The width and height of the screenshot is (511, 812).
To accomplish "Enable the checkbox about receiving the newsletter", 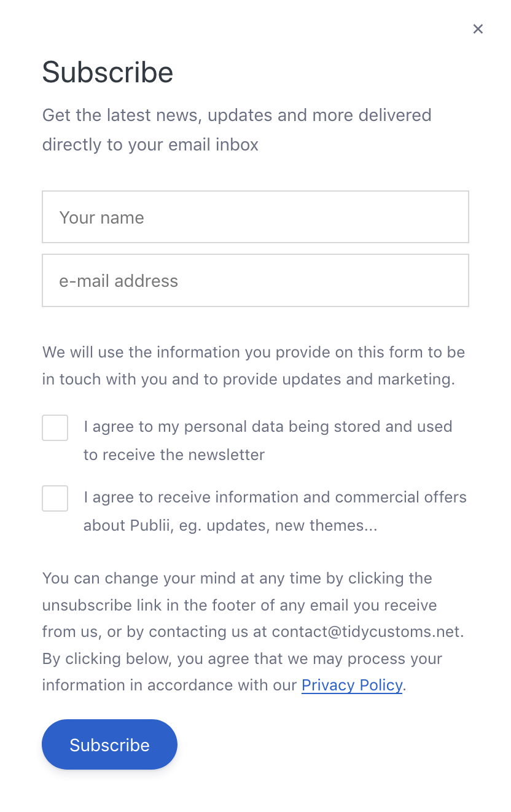I will (x=55, y=427).
